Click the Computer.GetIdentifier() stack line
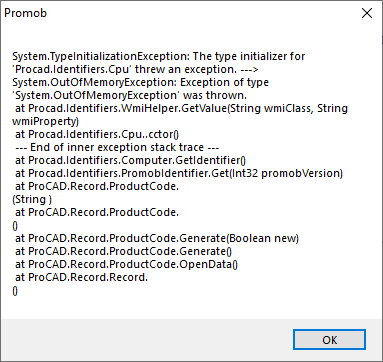The width and height of the screenshot is (383, 362). (130, 160)
